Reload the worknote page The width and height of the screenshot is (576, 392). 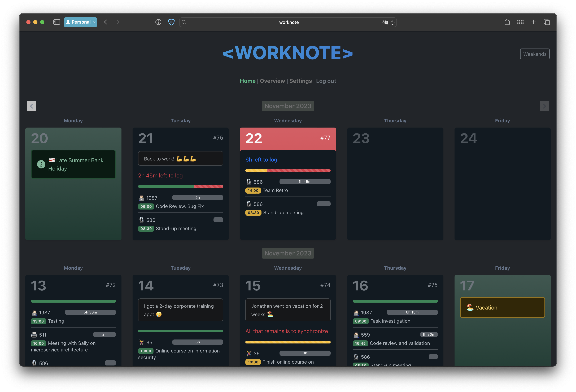pos(392,22)
